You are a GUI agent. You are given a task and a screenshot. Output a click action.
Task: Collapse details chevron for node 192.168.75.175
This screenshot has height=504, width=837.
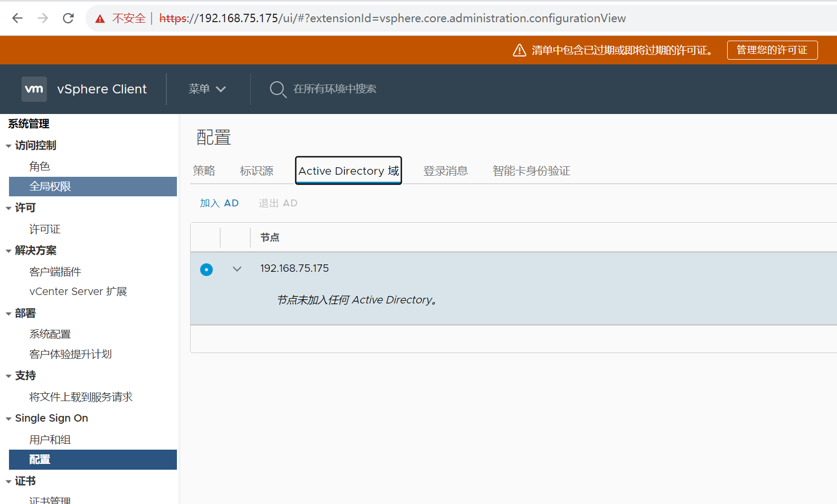[237, 269]
